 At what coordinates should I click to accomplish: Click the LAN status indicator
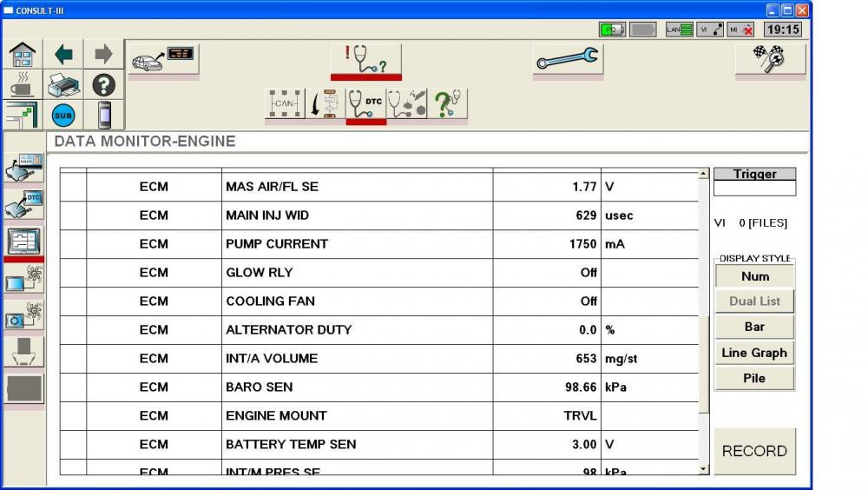(x=679, y=30)
